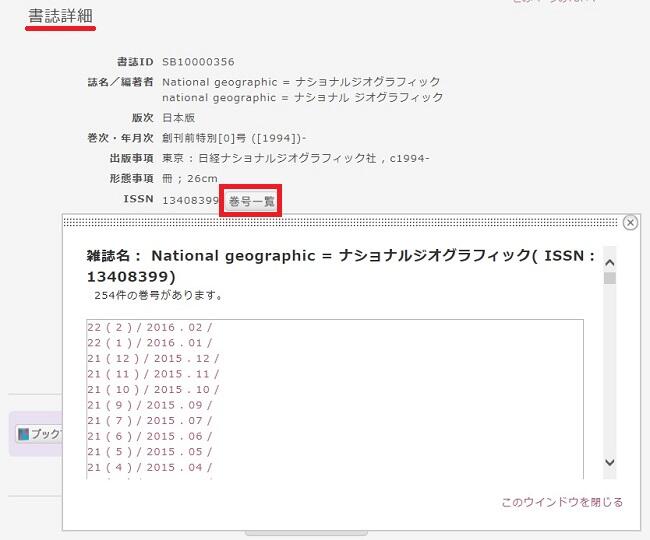Open volume 22 (1) / 2016.01
The image size is (650, 540).
pos(149,343)
